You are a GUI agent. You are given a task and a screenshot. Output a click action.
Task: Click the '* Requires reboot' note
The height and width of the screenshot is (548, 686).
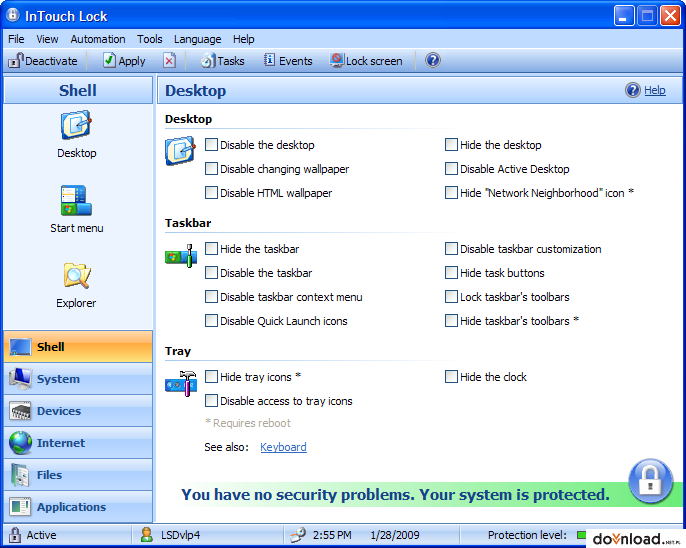coord(248,423)
